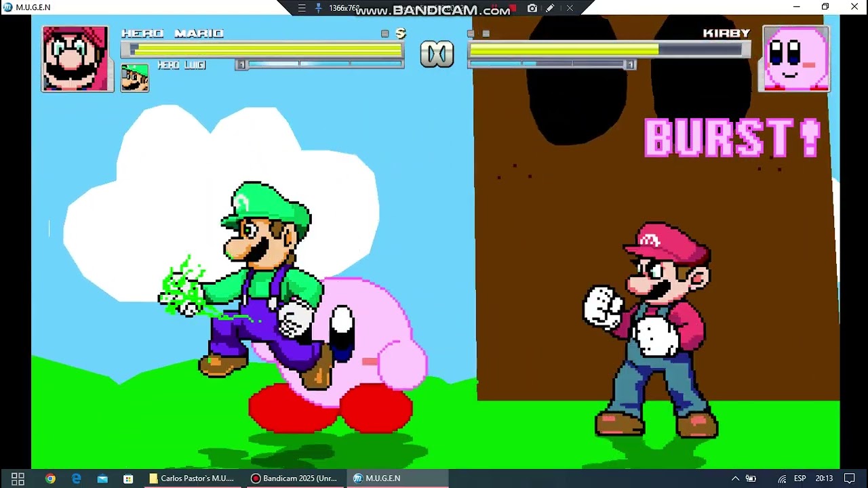This screenshot has width=868, height=488.
Task: Minimize the M.U.G.E.N window
Action: [x=797, y=7]
